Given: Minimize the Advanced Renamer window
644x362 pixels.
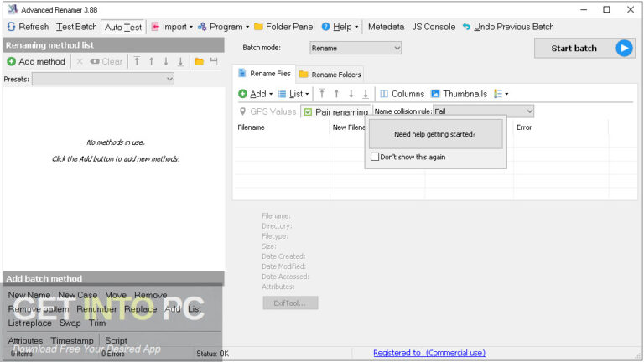Looking at the screenshot, I should pyautogui.click(x=584, y=9).
